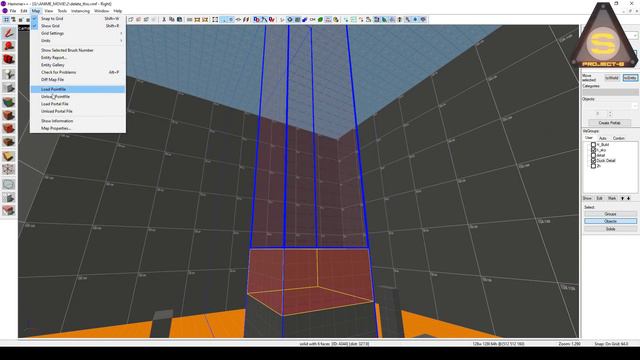The width and height of the screenshot is (640, 360).
Task: Click the toEntity button
Action: coord(630,78)
